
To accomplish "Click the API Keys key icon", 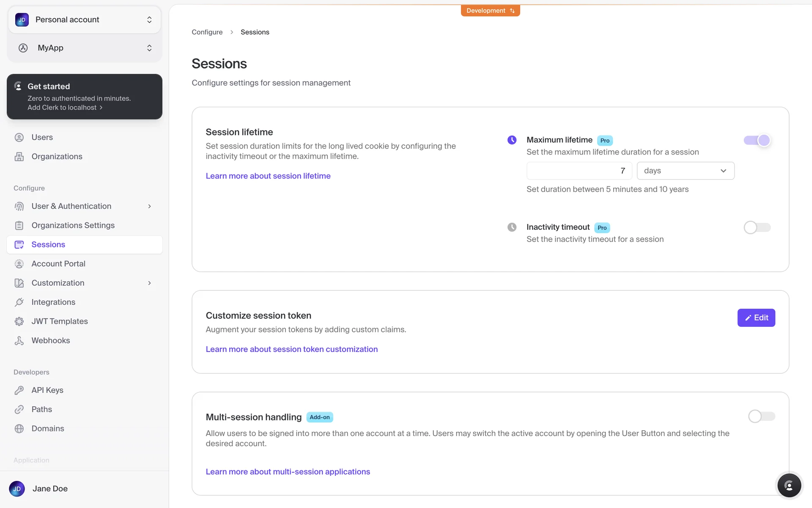I will pos(19,390).
